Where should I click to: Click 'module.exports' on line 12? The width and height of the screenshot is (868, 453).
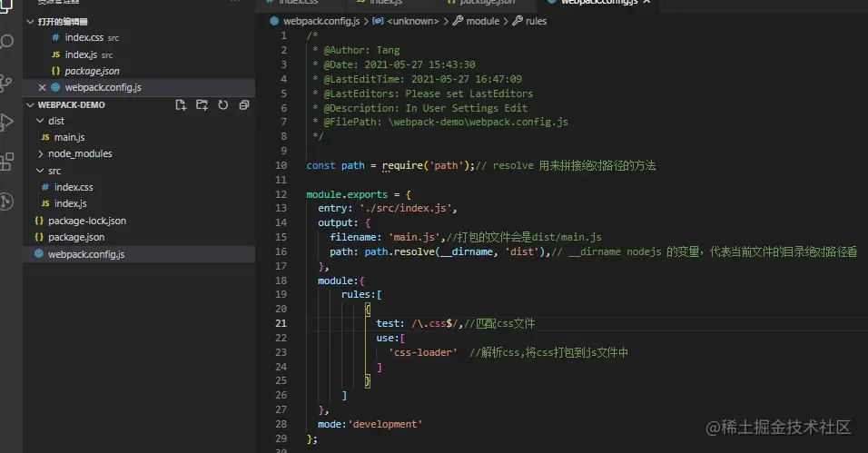347,194
